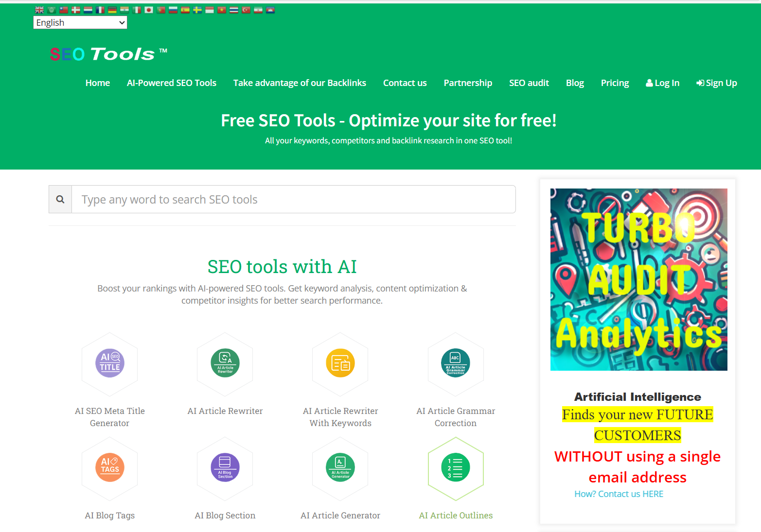Select the Swedish flag at the top
761x532 pixels.
point(197,10)
